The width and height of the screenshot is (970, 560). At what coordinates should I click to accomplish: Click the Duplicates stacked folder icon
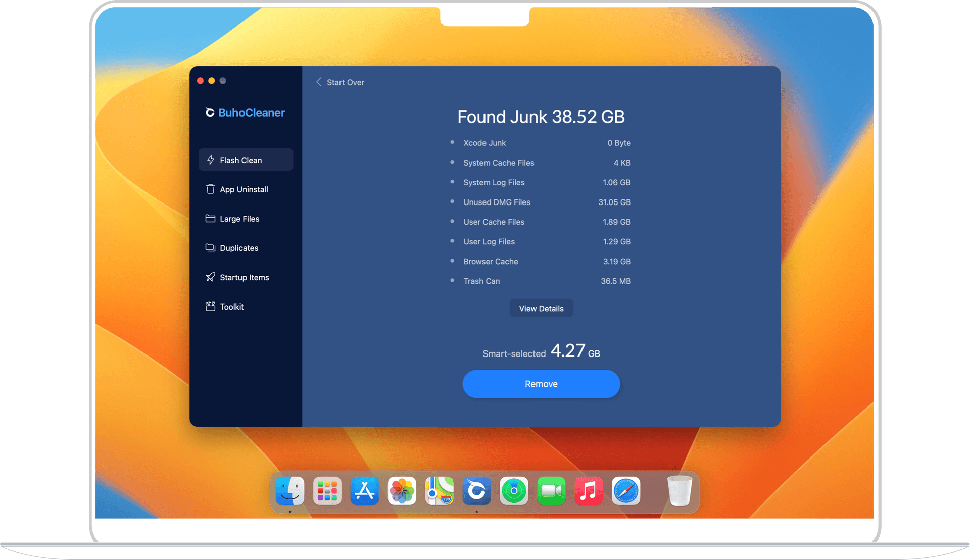click(211, 248)
